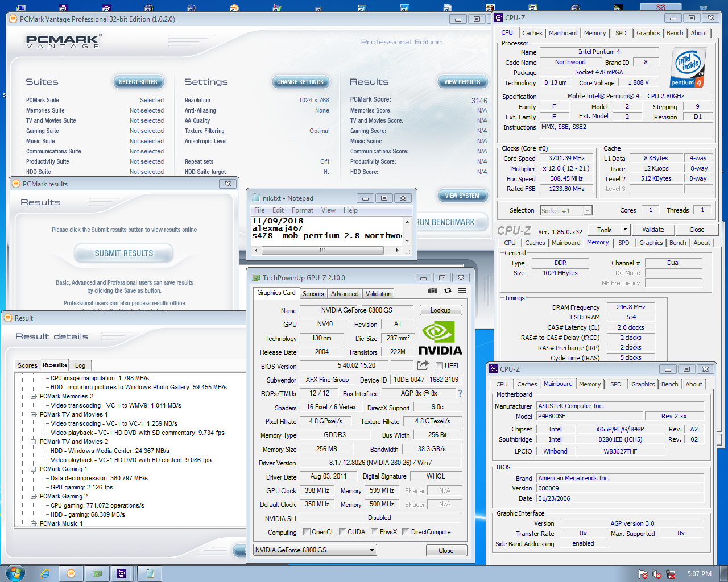The height and width of the screenshot is (582, 728).
Task: Collapse the PCMark TV and Movies 2 node
Action: [34, 442]
